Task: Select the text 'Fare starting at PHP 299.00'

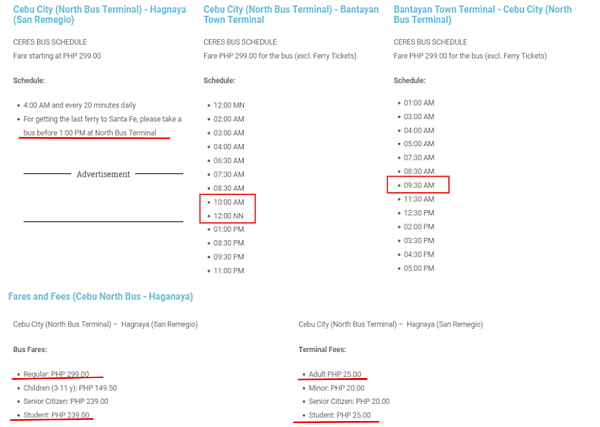Action: click(57, 56)
